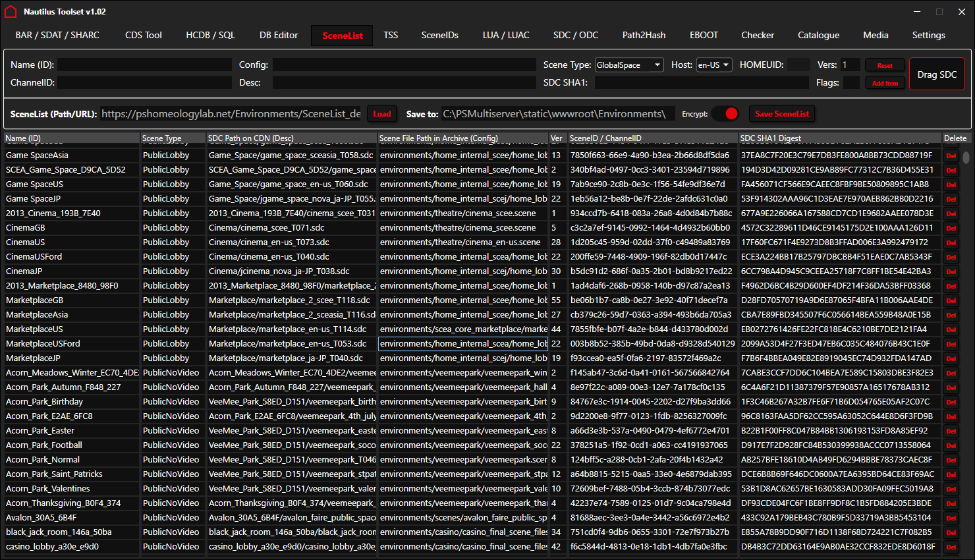Click the Add Item button

tap(885, 83)
